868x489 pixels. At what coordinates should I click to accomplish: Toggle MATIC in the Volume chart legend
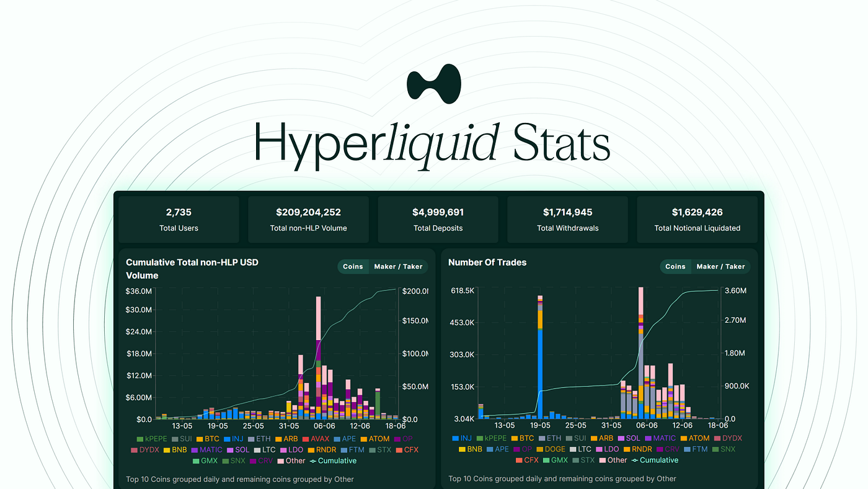(206, 449)
